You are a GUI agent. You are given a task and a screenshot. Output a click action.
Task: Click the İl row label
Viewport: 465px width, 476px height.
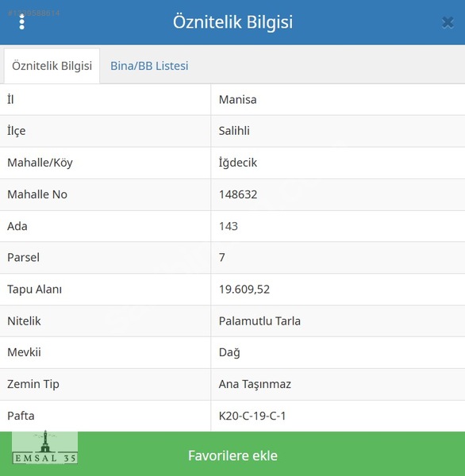pos(10,100)
